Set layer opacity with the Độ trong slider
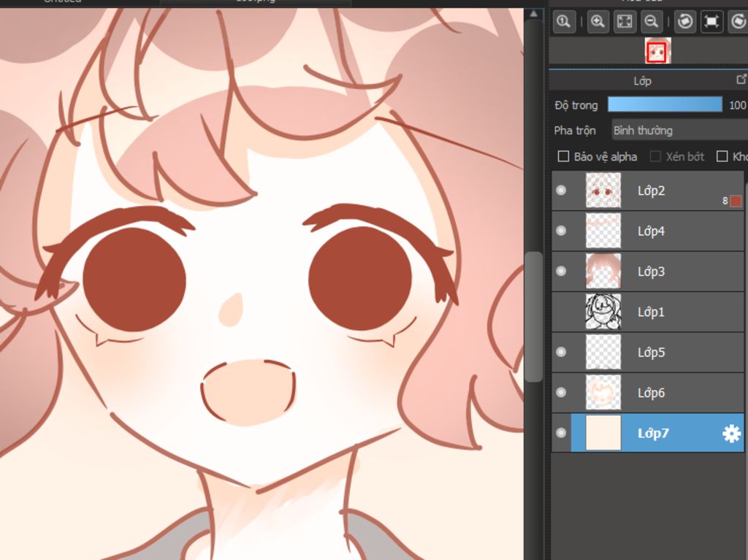748x560 pixels. (665, 104)
